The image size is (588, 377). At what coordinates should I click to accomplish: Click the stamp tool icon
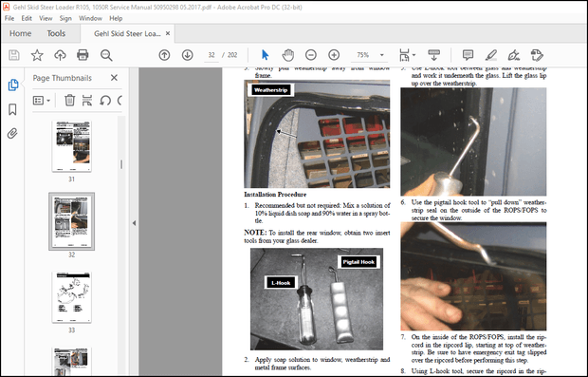[537, 55]
